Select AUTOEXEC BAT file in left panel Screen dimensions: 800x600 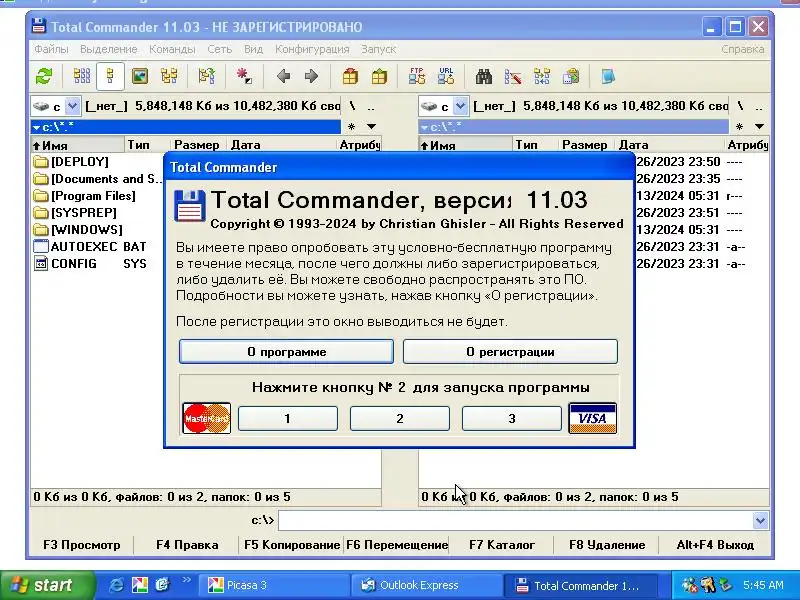click(91, 247)
